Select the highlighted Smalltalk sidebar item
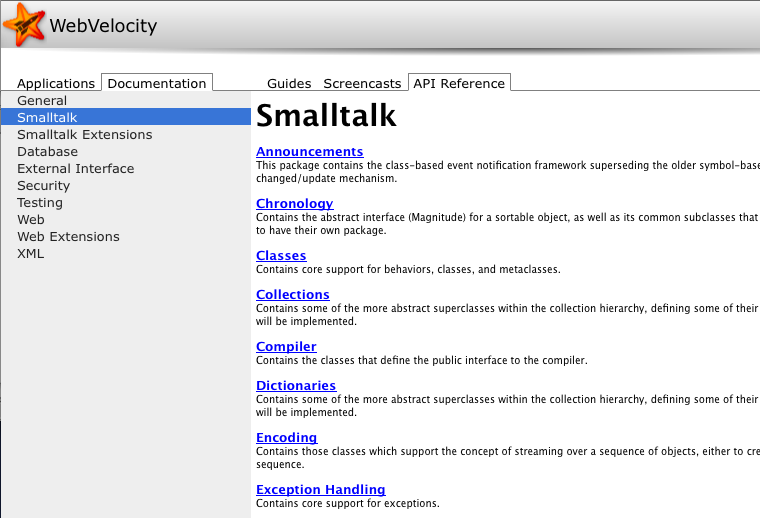 (126, 117)
